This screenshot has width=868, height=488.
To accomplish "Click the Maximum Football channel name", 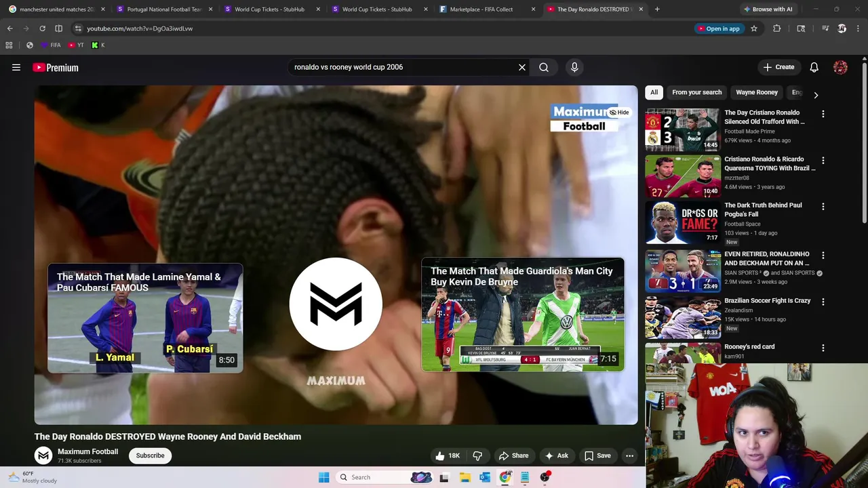I will (87, 451).
